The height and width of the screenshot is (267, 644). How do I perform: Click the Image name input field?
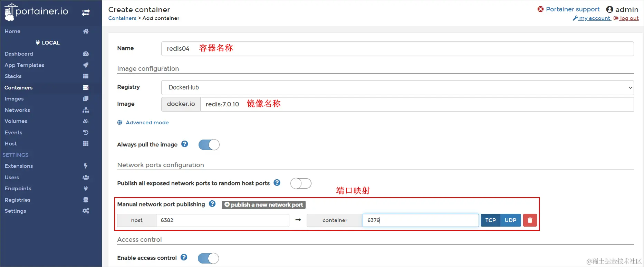[417, 104]
